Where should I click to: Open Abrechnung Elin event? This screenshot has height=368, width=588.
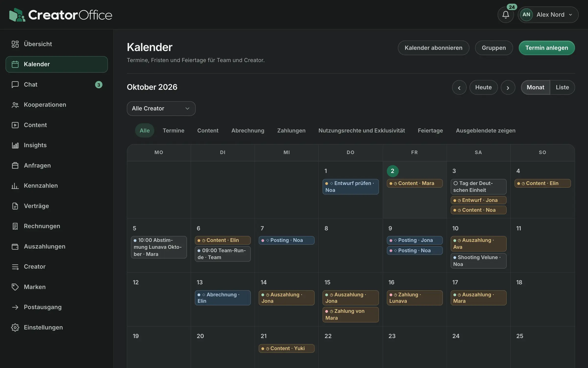coord(222,298)
